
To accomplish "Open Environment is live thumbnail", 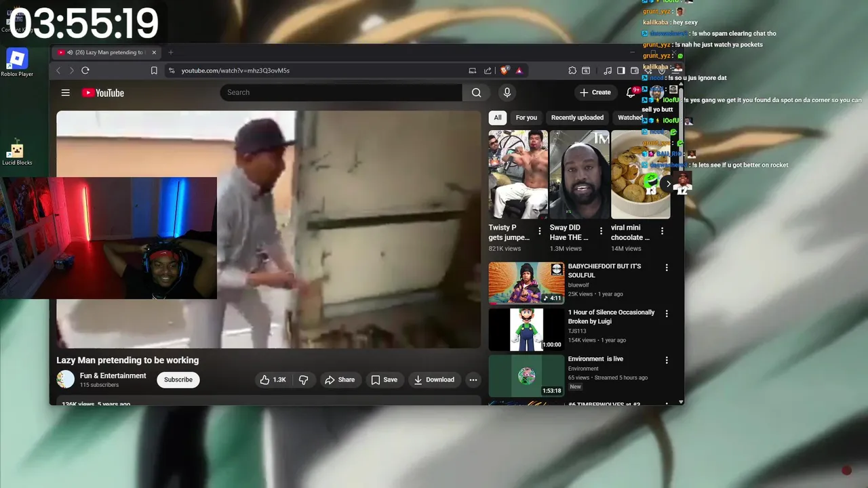I will [x=526, y=375].
